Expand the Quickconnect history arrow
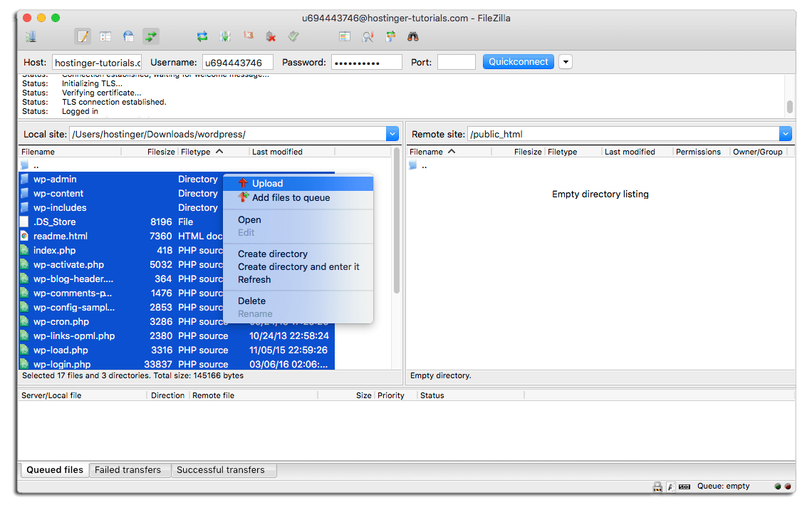This screenshot has height=505, width=812. tap(565, 61)
